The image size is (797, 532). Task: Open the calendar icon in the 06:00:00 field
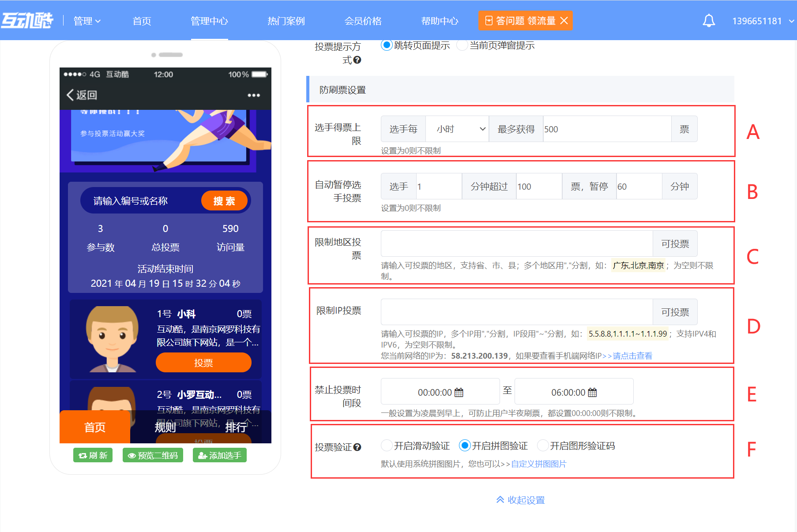click(x=592, y=392)
